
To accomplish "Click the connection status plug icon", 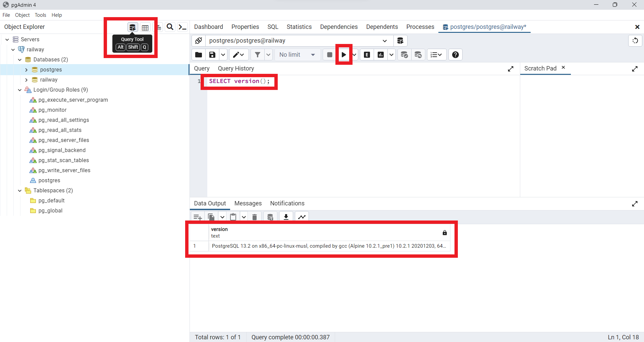I will coord(199,41).
